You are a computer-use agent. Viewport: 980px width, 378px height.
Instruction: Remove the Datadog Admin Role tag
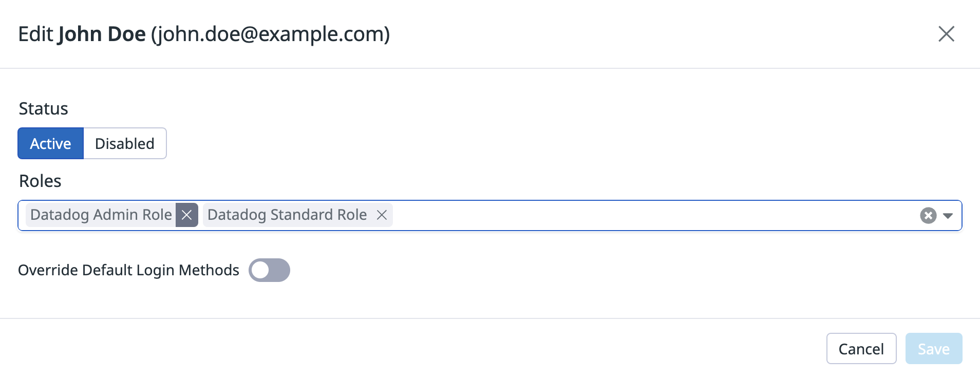[187, 215]
